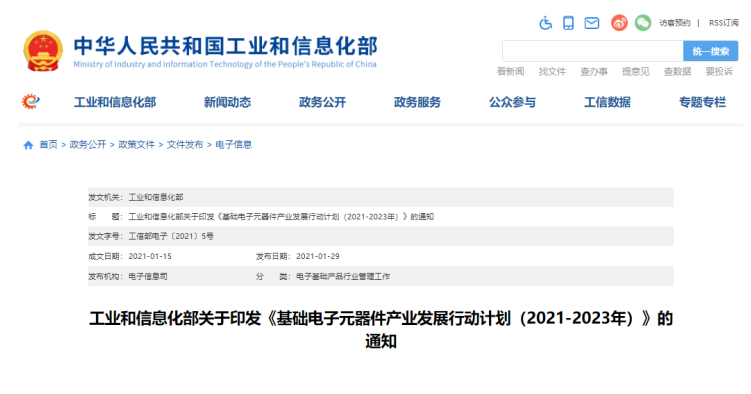The width and height of the screenshot is (751, 394).
Task: Click the Chinese ministry name title
Action: [226, 46]
